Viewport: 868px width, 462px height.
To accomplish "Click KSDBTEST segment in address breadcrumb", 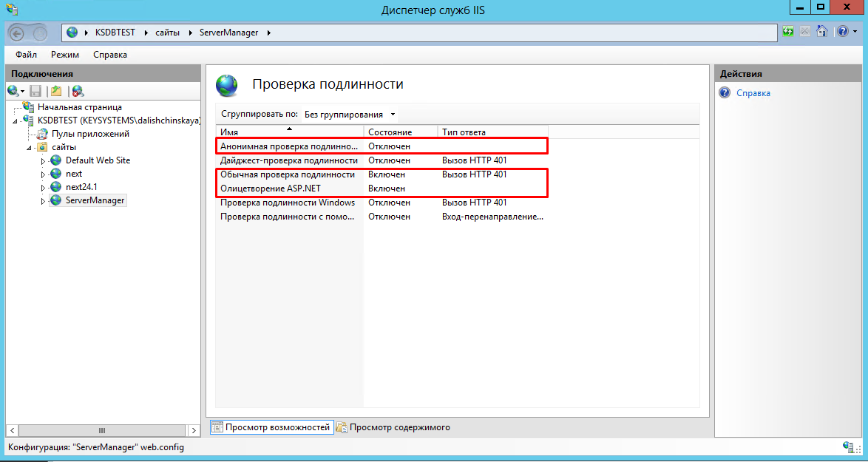I will (115, 33).
